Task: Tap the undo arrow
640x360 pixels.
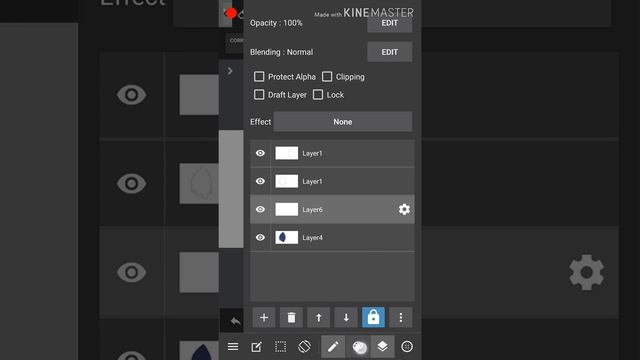Action: pyautogui.click(x=235, y=321)
